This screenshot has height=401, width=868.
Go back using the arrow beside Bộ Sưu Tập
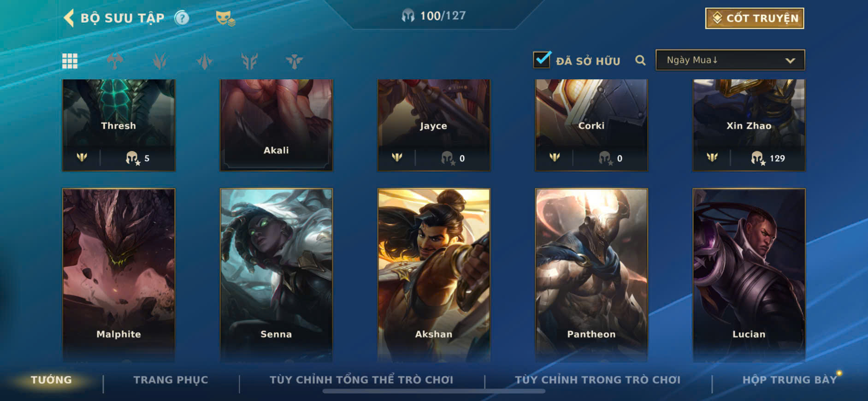click(69, 18)
